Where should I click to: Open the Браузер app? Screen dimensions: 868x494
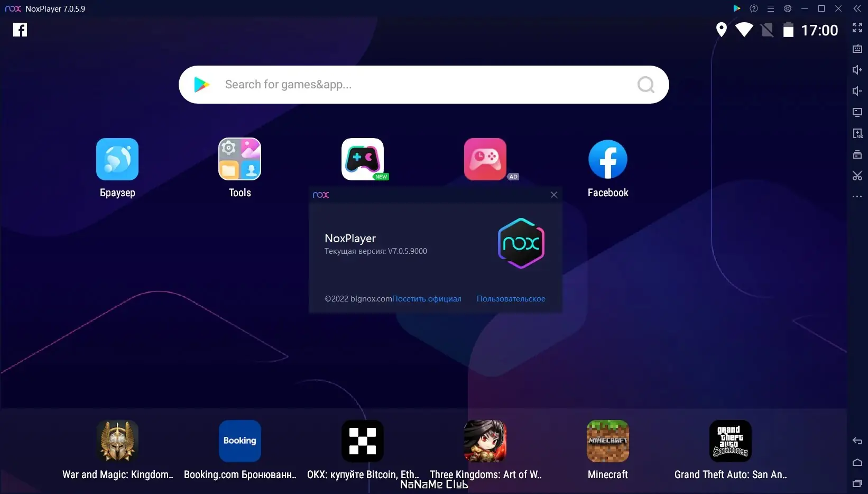point(117,159)
